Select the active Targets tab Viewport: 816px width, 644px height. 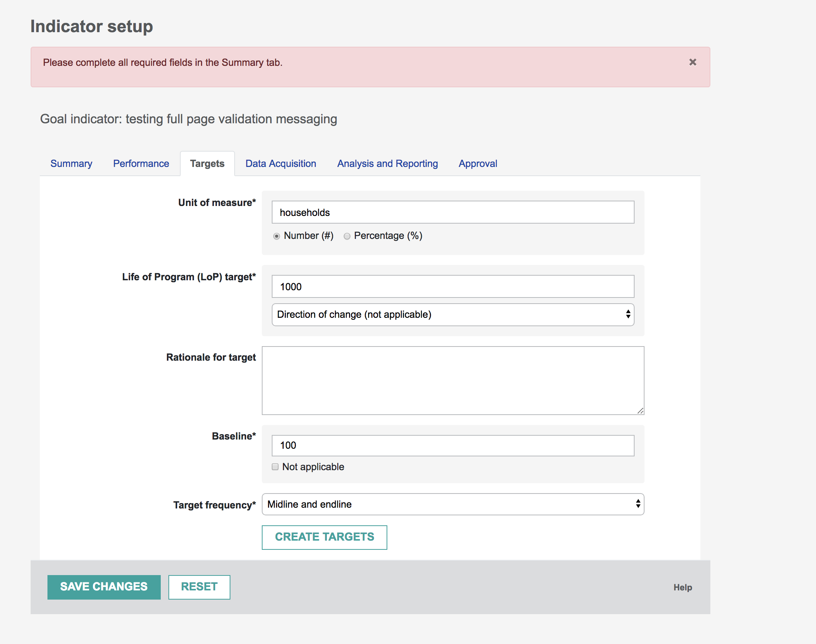coord(207,163)
